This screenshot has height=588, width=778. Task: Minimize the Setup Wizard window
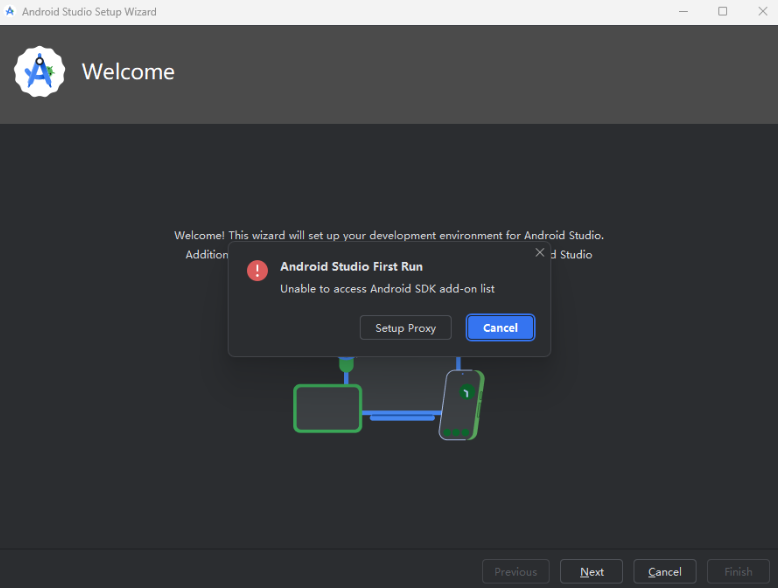coord(683,11)
